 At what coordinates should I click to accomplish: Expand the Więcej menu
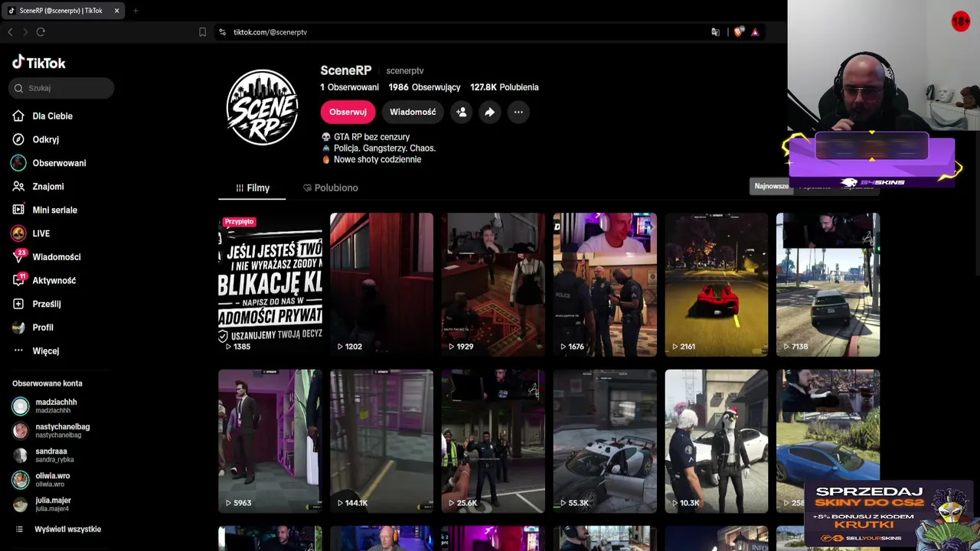click(36, 351)
